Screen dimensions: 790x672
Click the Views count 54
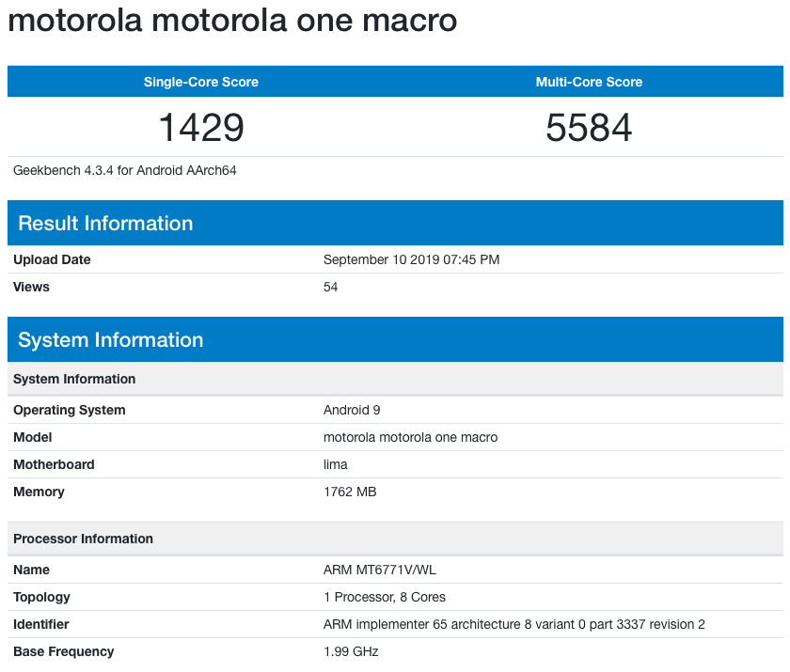(330, 287)
